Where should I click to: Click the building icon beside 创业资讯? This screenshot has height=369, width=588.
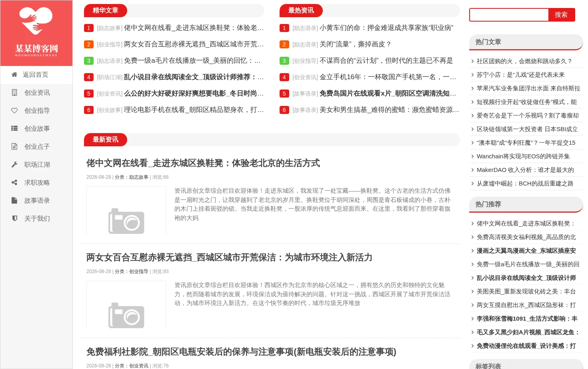(14, 93)
